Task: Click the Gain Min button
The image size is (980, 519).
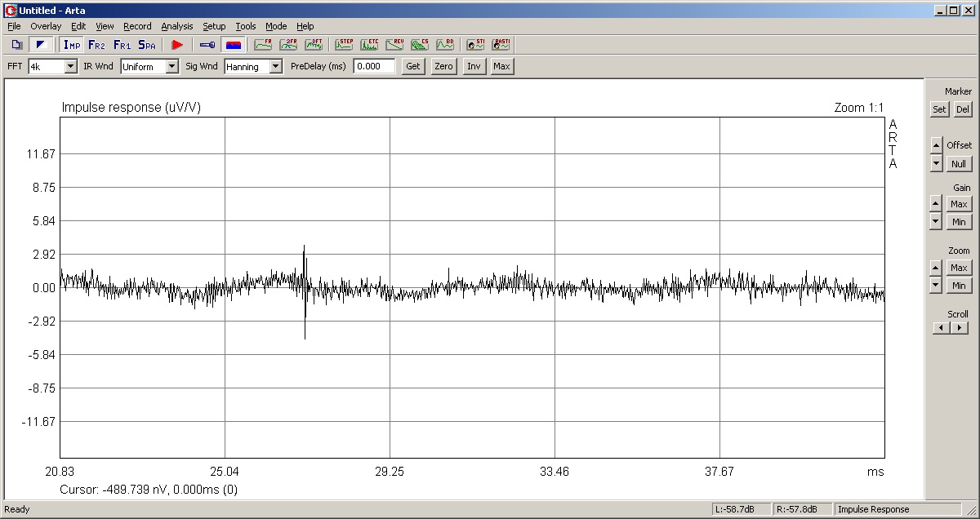Action: click(959, 222)
